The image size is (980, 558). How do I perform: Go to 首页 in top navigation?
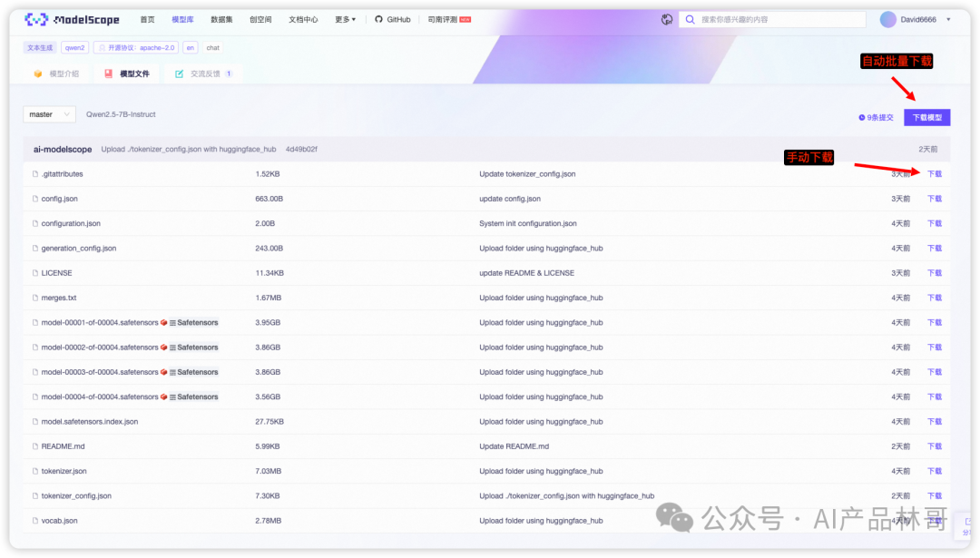point(148,19)
